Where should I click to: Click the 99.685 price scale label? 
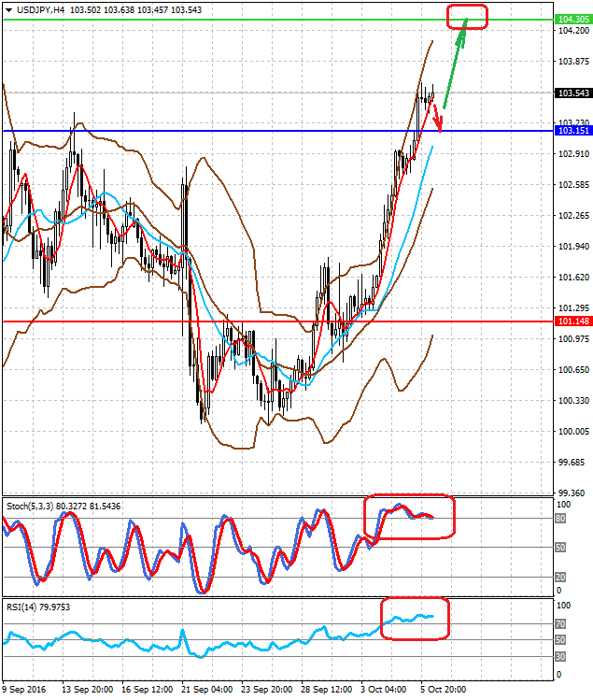(572, 462)
